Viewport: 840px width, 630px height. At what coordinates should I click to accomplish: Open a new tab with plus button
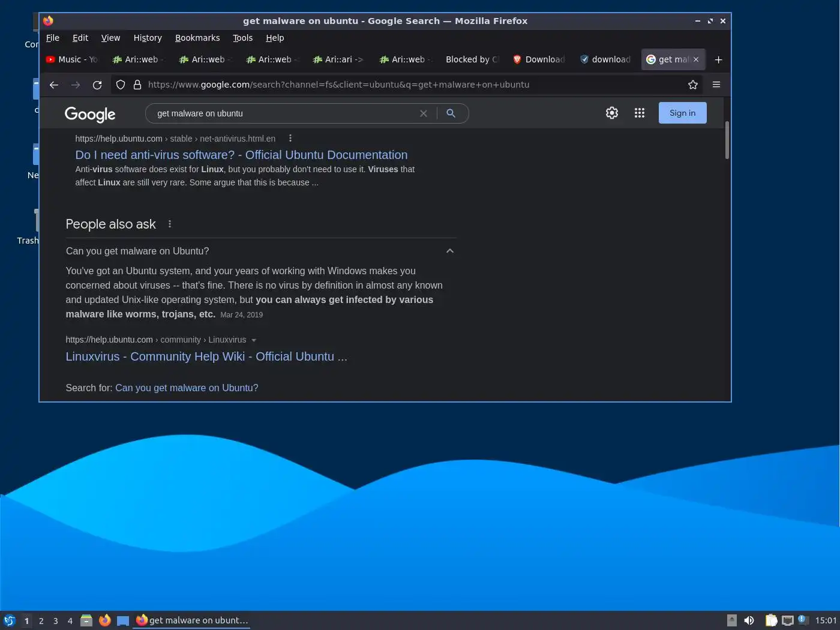coord(719,59)
